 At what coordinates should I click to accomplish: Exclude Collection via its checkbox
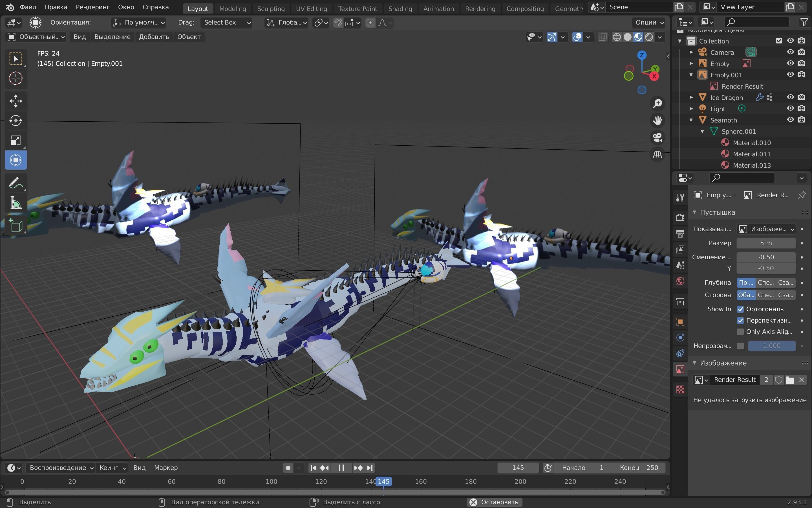point(779,41)
